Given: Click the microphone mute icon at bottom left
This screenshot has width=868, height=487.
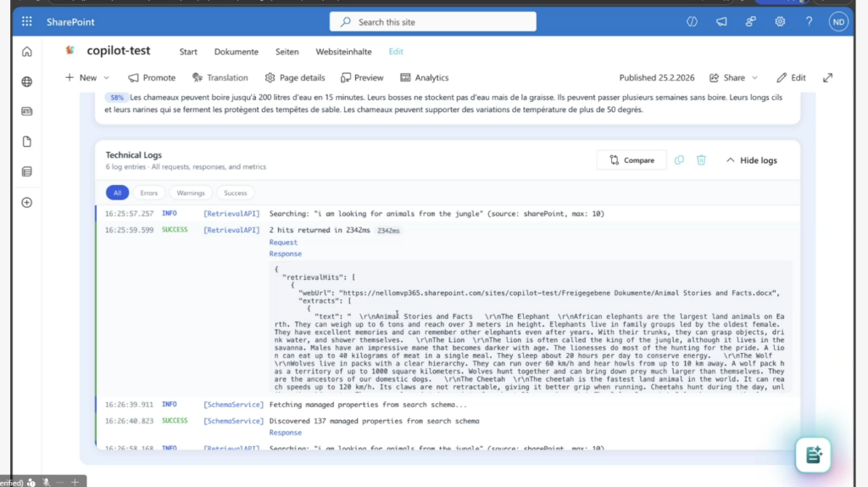Looking at the screenshot, I should coord(47,483).
